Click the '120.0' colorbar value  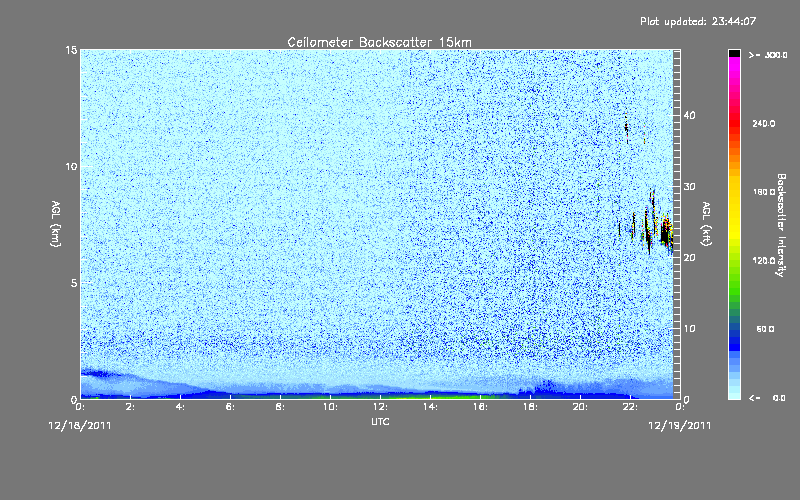tap(764, 261)
